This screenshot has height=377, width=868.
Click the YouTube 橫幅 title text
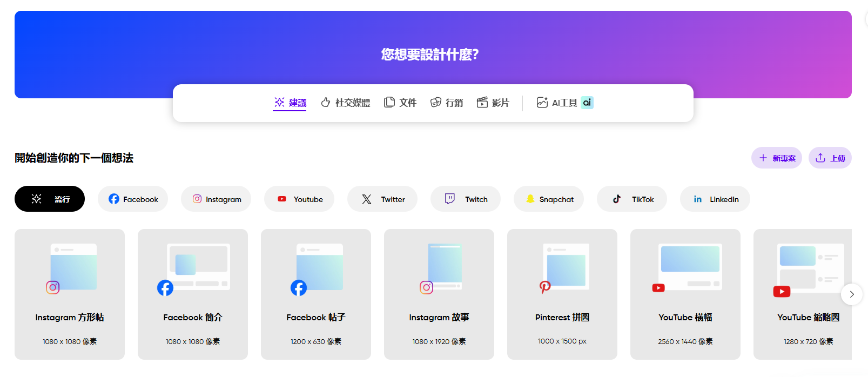pyautogui.click(x=685, y=318)
